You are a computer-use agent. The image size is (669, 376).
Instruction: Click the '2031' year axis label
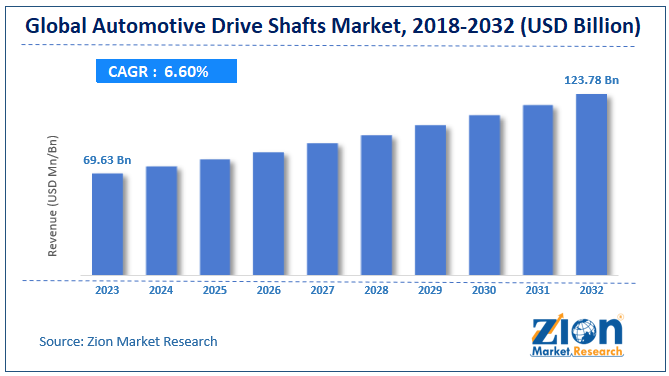point(538,290)
